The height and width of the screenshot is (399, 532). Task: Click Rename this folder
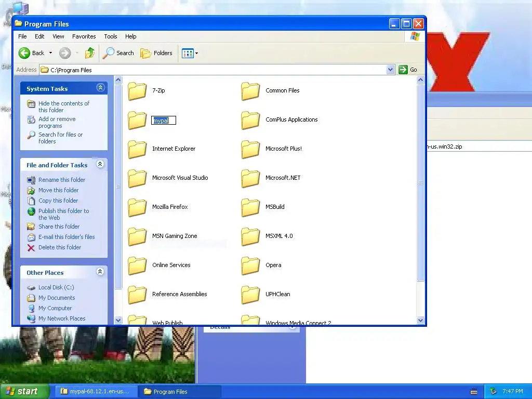coord(61,180)
